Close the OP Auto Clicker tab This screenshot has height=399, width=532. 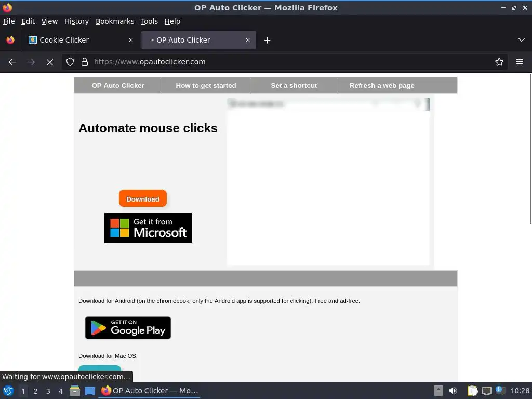tap(248, 40)
